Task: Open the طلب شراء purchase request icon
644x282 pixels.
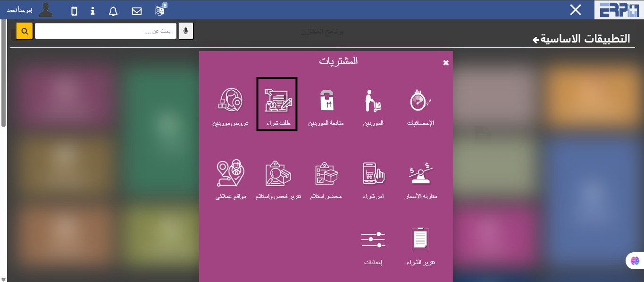Action: (x=277, y=104)
